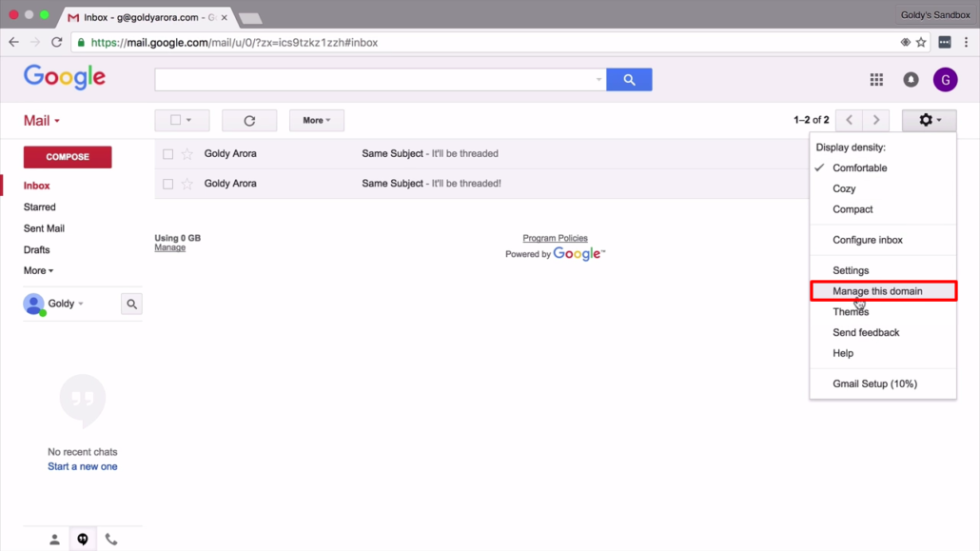980x551 pixels.
Task: Click Goldy's chat profile avatar
Action: (x=33, y=304)
